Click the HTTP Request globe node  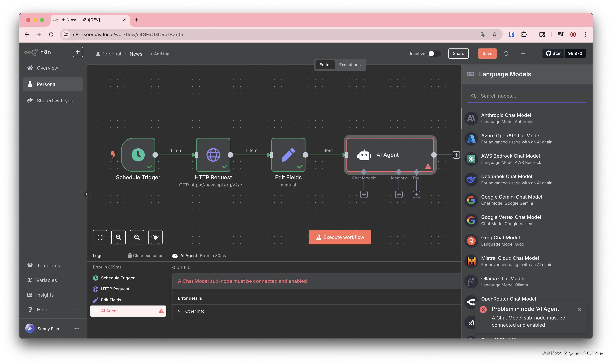[213, 155]
